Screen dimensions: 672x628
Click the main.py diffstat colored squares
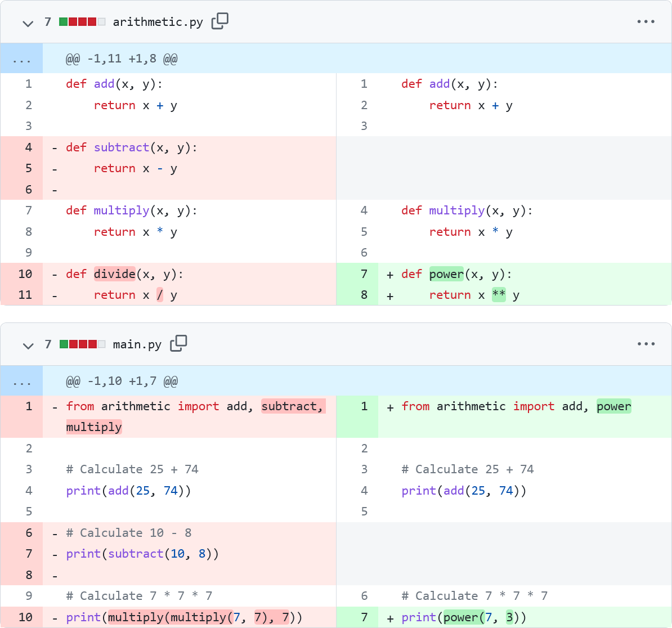[82, 344]
